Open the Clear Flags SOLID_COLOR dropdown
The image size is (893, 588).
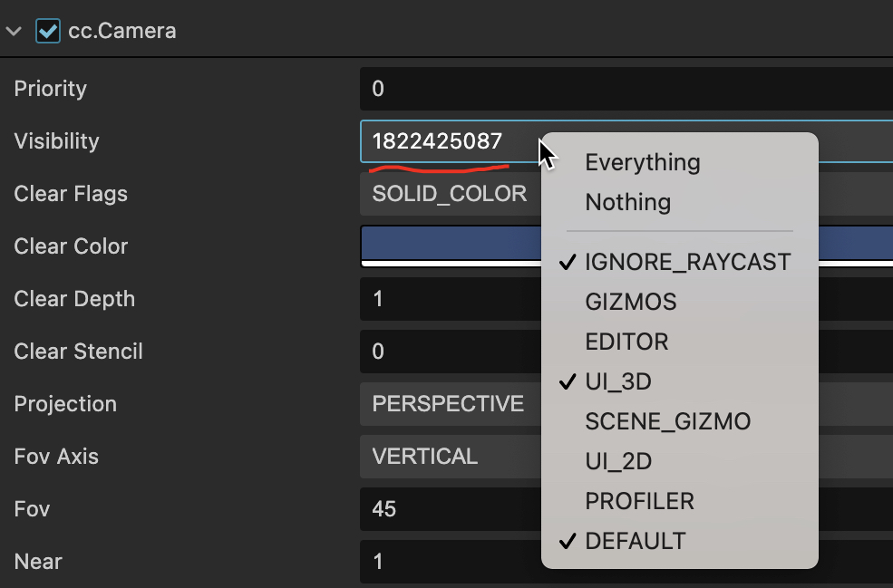tap(450, 194)
